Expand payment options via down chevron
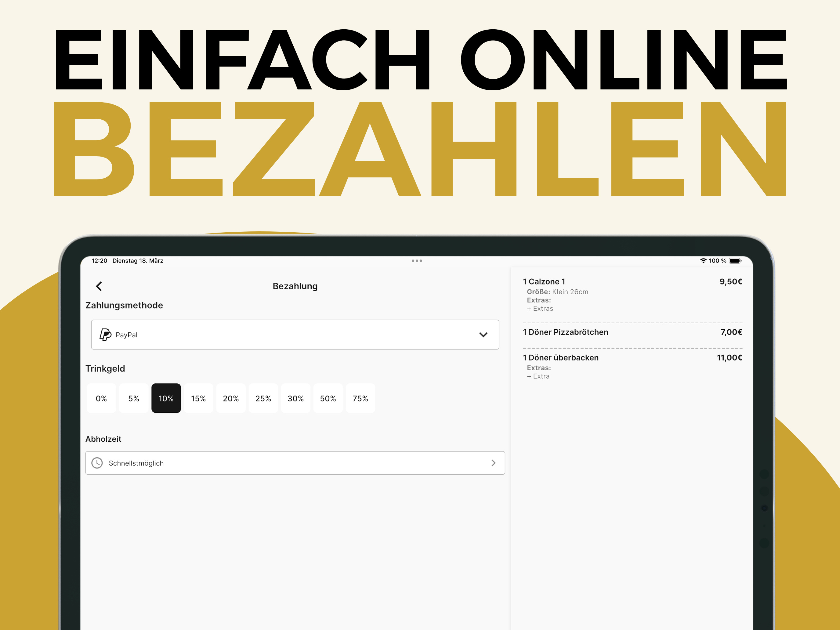 483,335
